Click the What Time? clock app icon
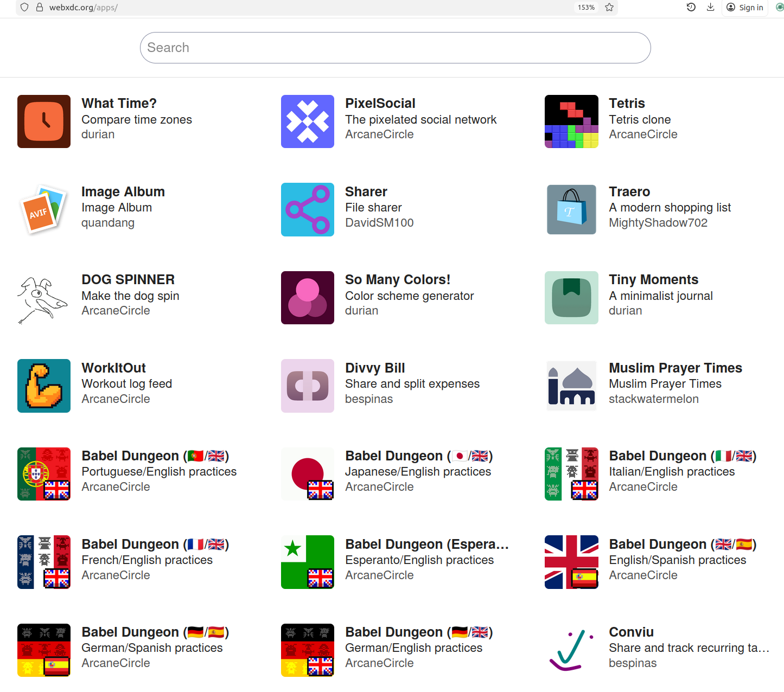 click(44, 121)
